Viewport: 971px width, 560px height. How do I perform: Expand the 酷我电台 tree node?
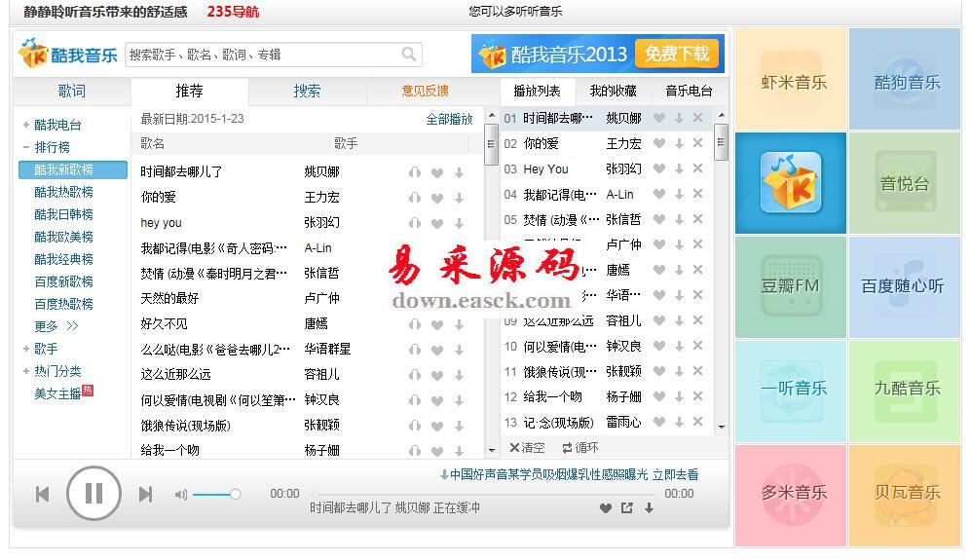coord(26,125)
